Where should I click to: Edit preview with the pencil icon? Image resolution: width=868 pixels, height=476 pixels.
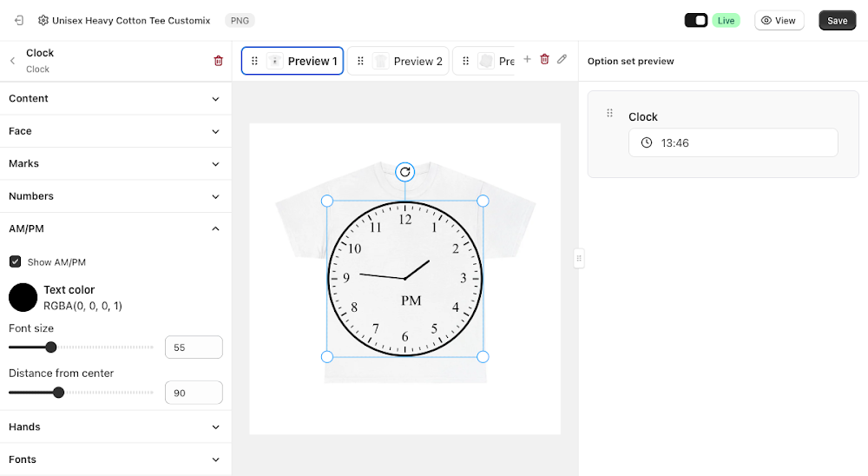click(562, 59)
